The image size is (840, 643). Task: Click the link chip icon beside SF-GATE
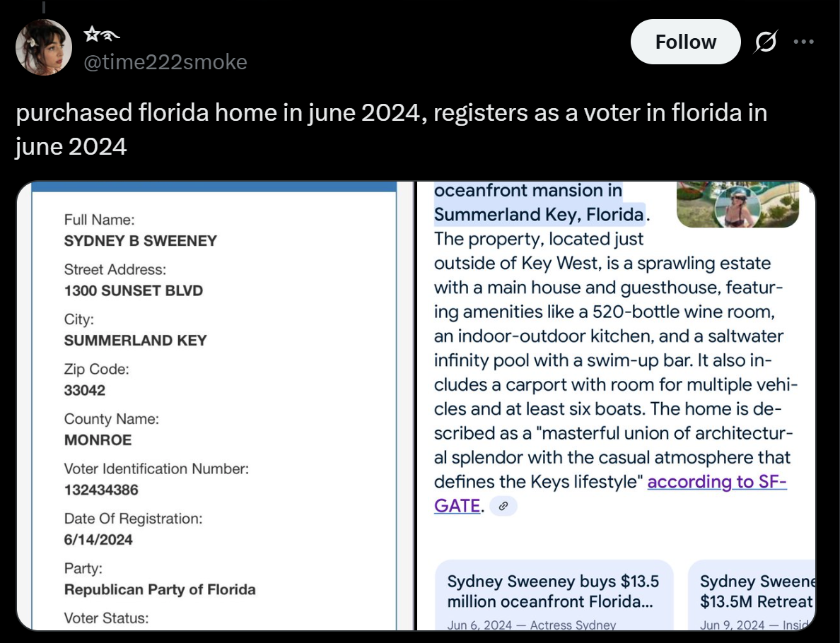(503, 506)
